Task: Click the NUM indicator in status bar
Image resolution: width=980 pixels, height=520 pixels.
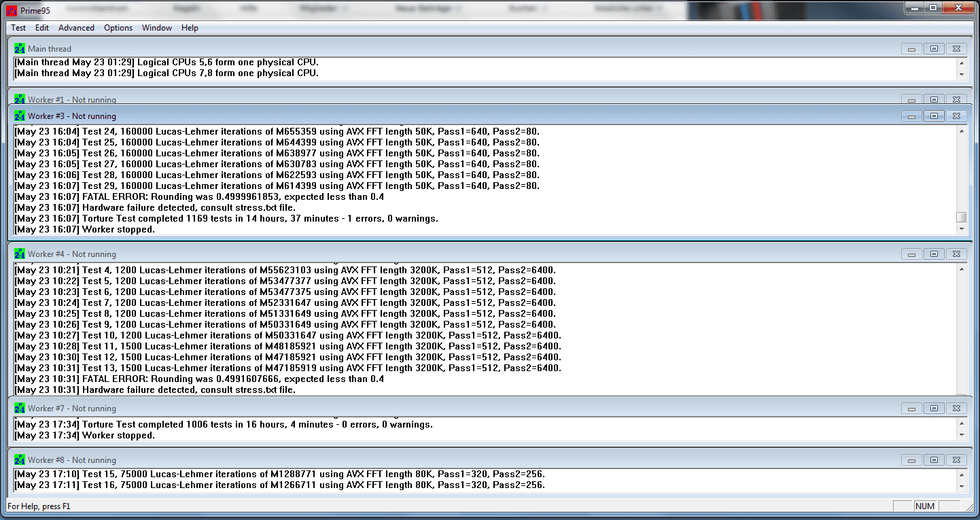Action: 925,506
